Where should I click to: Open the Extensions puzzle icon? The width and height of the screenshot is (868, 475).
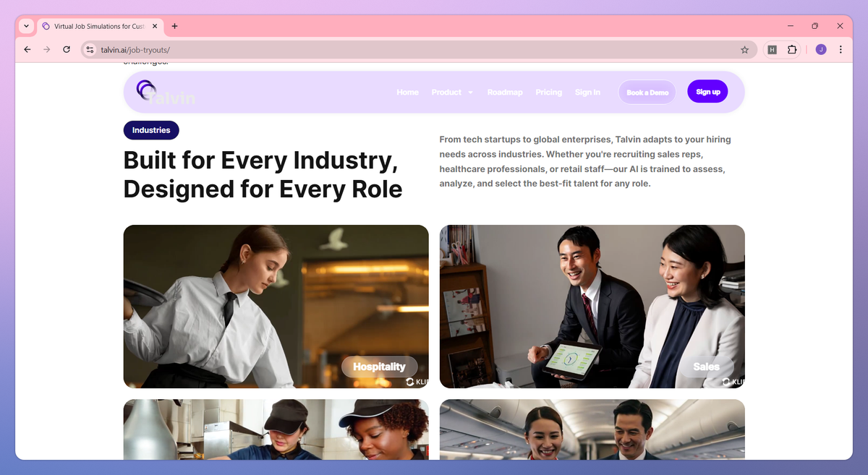(792, 50)
